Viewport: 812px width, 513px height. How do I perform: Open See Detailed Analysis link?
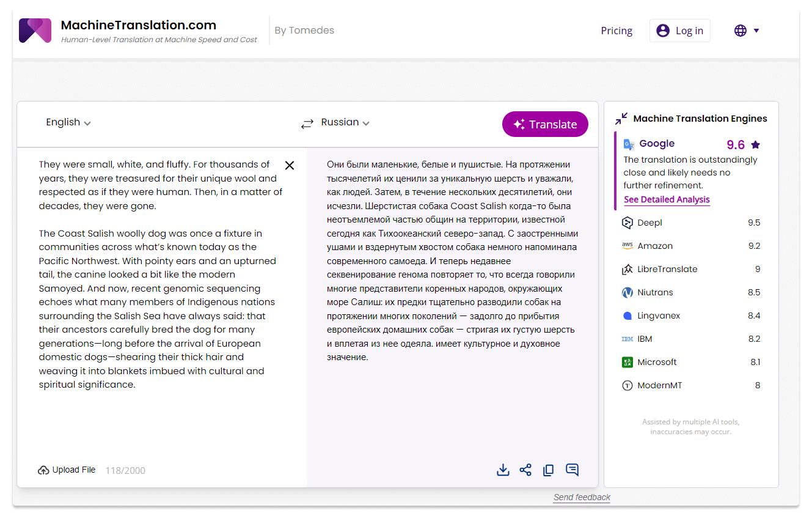(x=667, y=199)
